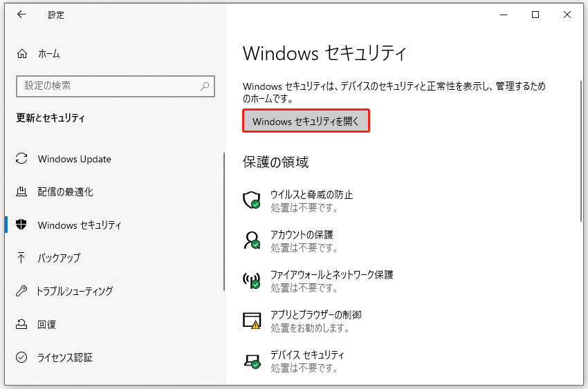Go to the 回復 page
Screen dimensions: 588x389
point(46,324)
